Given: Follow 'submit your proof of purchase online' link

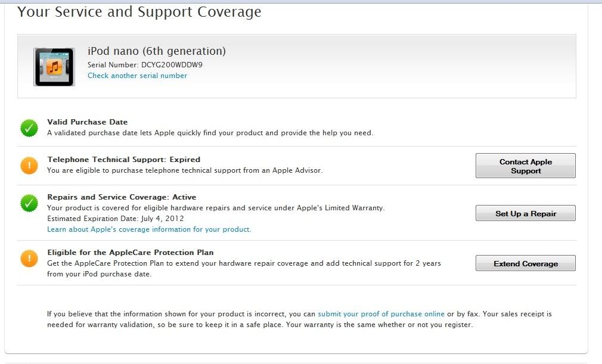Looking at the screenshot, I should (381, 314).
